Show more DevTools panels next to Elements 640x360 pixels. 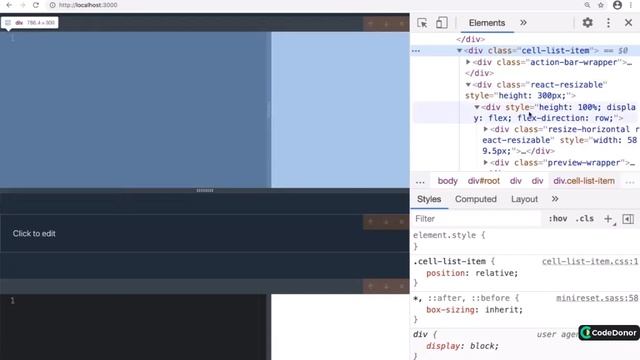point(523,23)
